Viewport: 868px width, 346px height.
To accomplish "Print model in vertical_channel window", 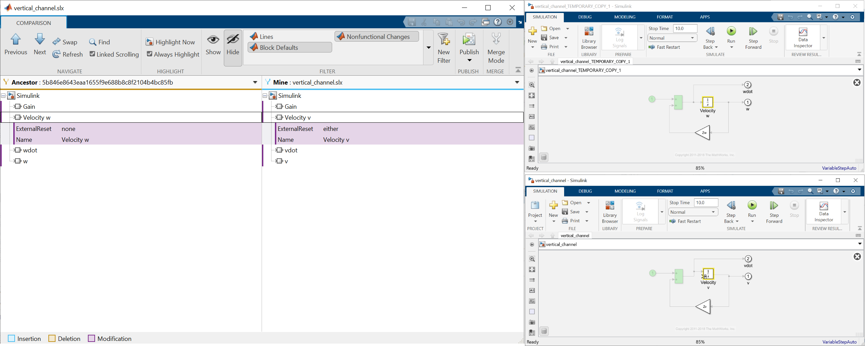I will pyautogui.click(x=571, y=221).
